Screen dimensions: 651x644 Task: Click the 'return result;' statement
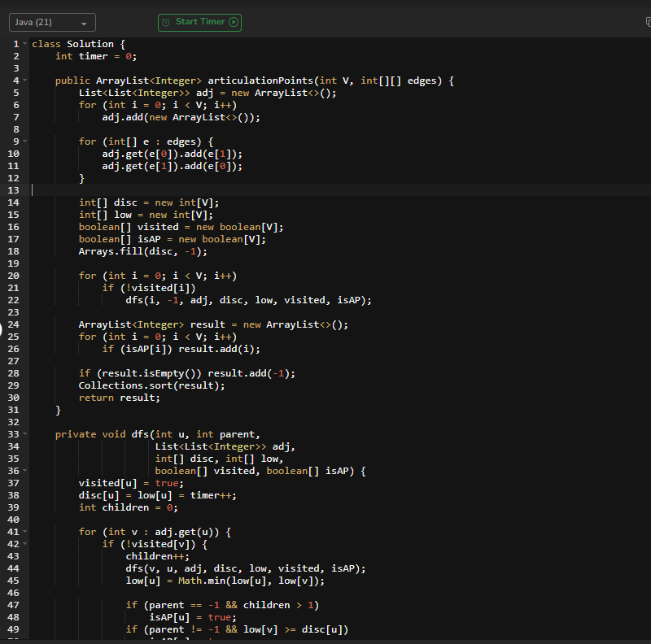point(120,398)
